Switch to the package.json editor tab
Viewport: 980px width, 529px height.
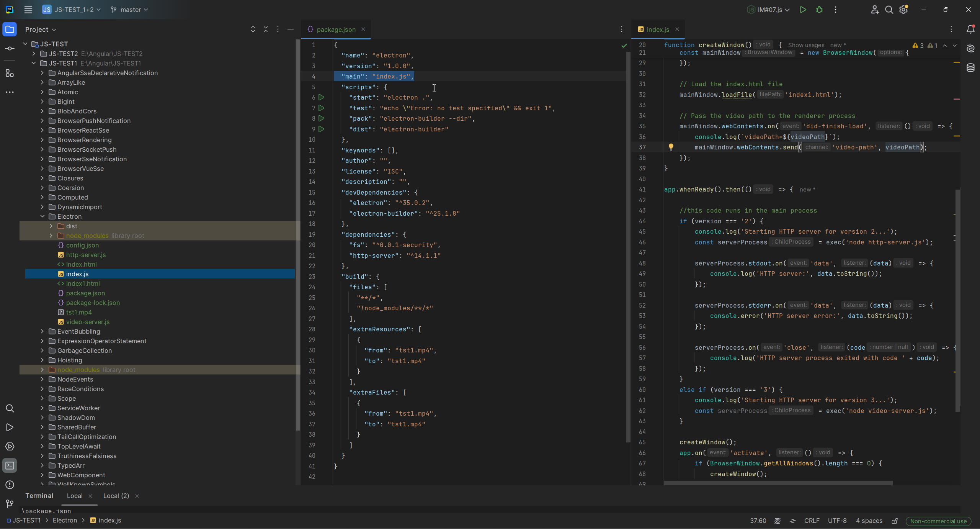[x=336, y=29]
